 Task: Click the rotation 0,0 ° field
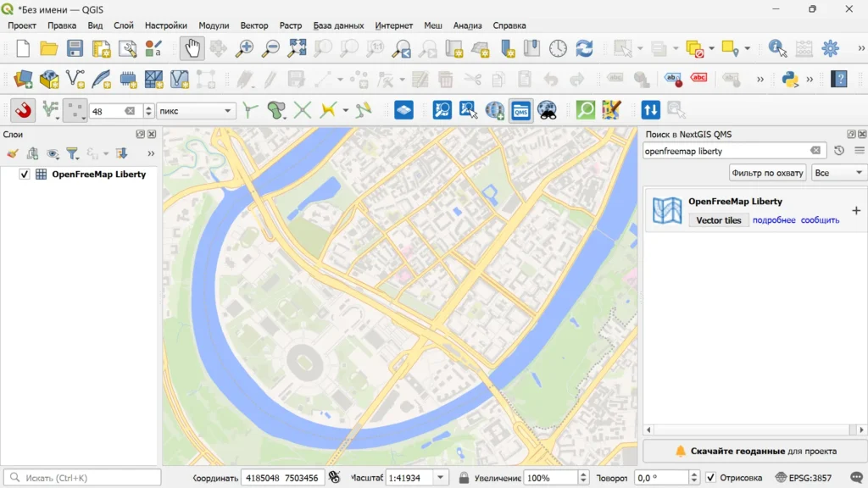660,478
